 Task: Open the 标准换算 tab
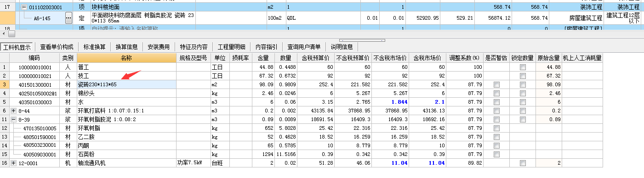click(x=94, y=47)
